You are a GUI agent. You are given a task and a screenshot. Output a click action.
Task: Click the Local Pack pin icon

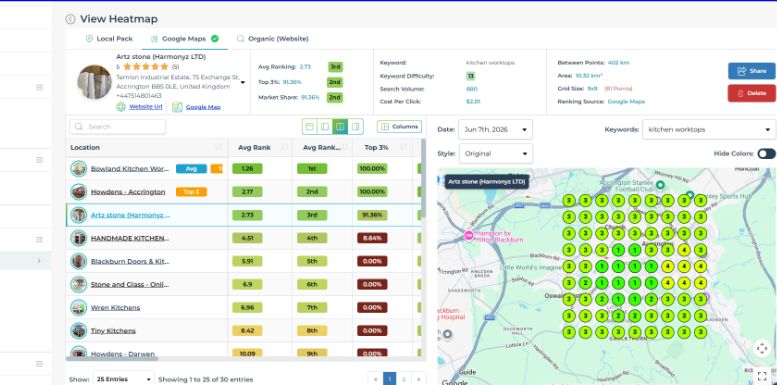pyautogui.click(x=89, y=39)
